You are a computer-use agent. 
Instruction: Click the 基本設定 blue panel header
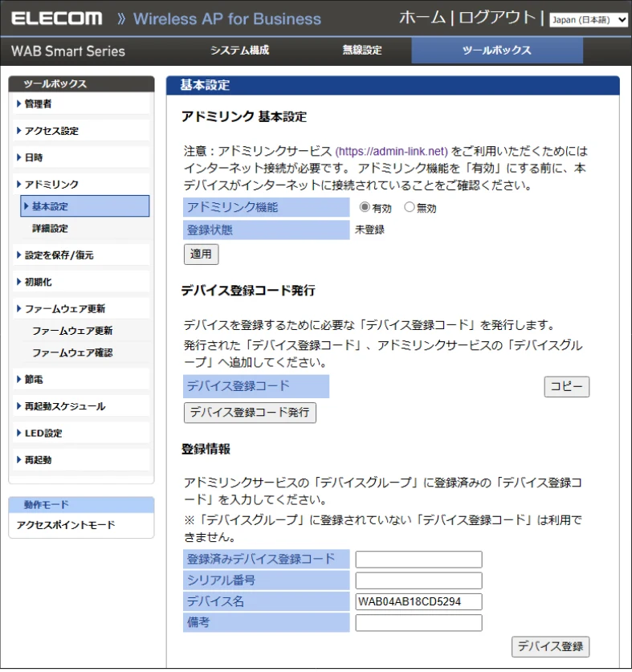pyautogui.click(x=393, y=85)
